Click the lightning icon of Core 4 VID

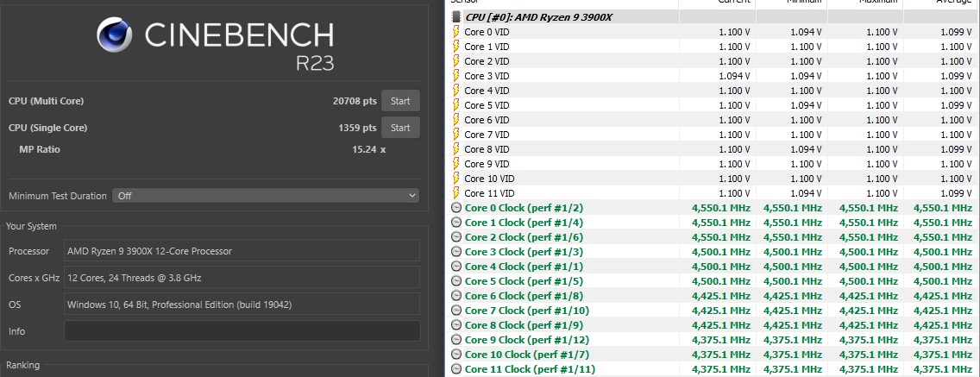pos(455,91)
